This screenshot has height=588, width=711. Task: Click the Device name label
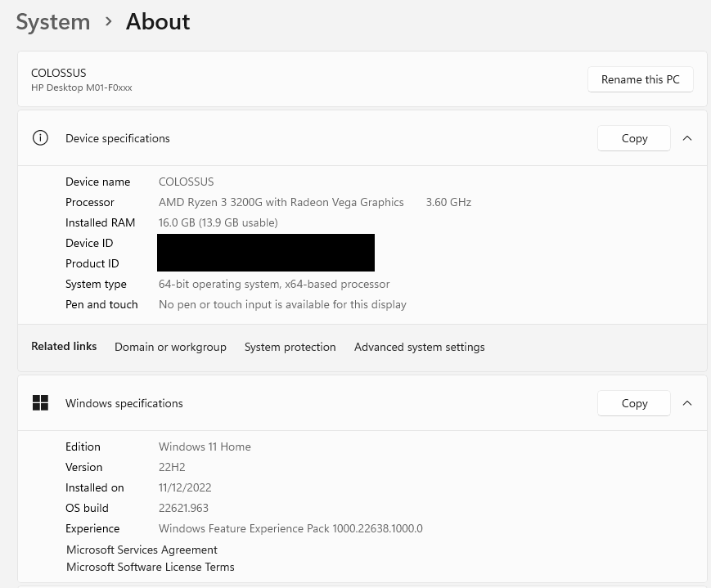click(x=98, y=182)
